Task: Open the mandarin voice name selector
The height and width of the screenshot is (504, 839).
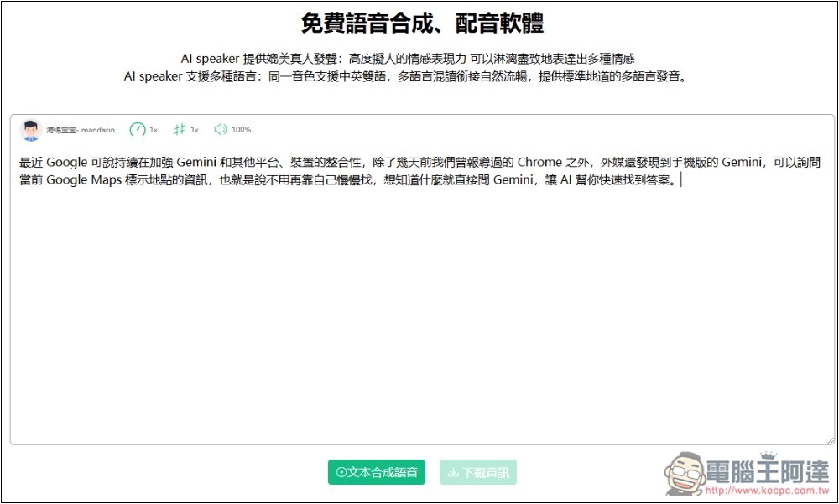Action: click(x=81, y=130)
